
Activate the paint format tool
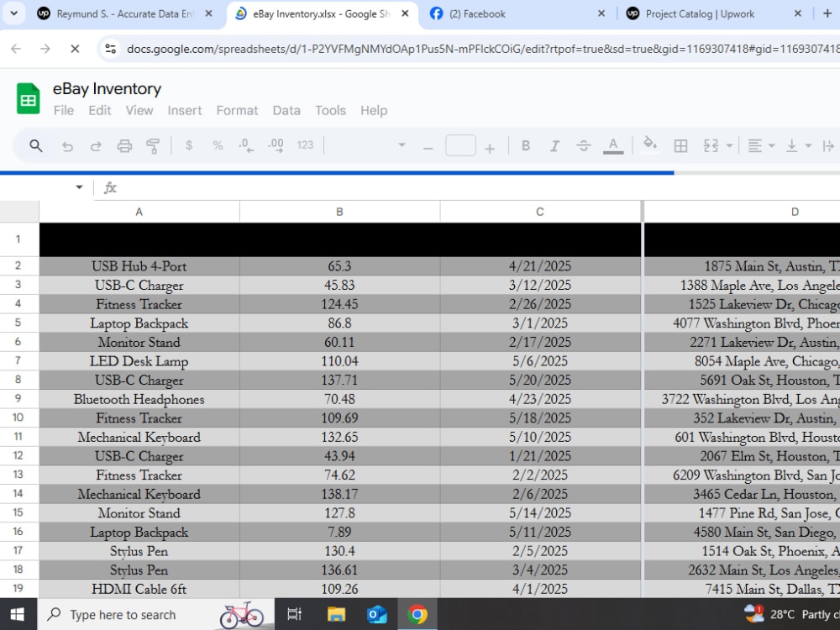pyautogui.click(x=153, y=145)
